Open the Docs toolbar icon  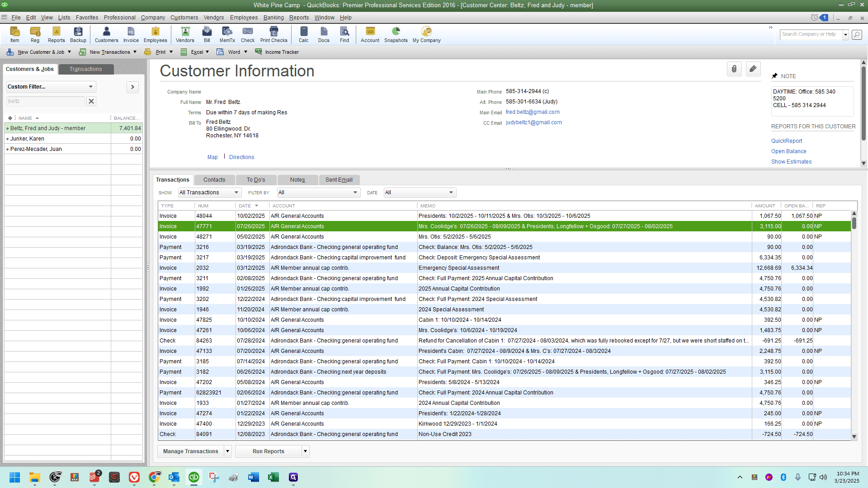pyautogui.click(x=324, y=34)
